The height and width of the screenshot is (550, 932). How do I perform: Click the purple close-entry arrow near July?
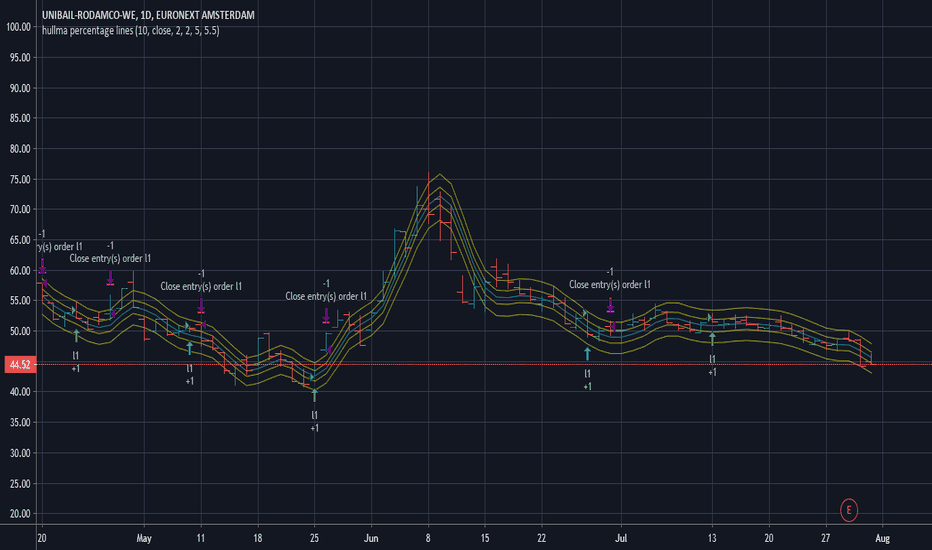point(610,305)
